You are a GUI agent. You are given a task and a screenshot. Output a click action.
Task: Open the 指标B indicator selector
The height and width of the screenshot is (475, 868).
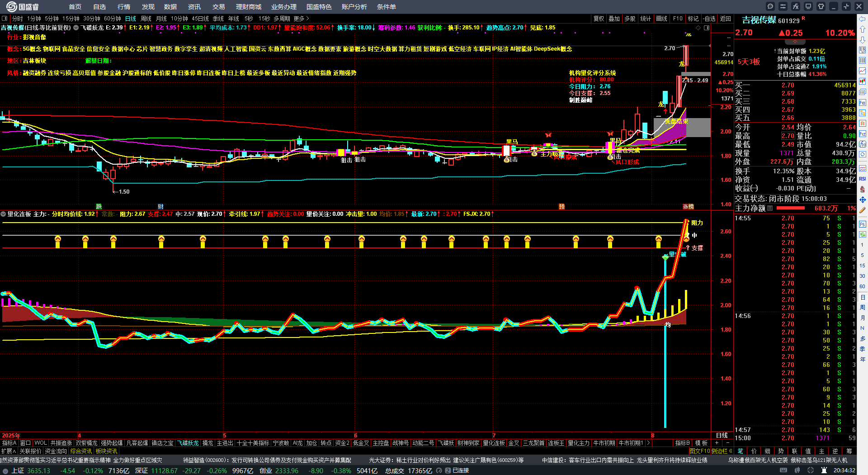pyautogui.click(x=683, y=443)
